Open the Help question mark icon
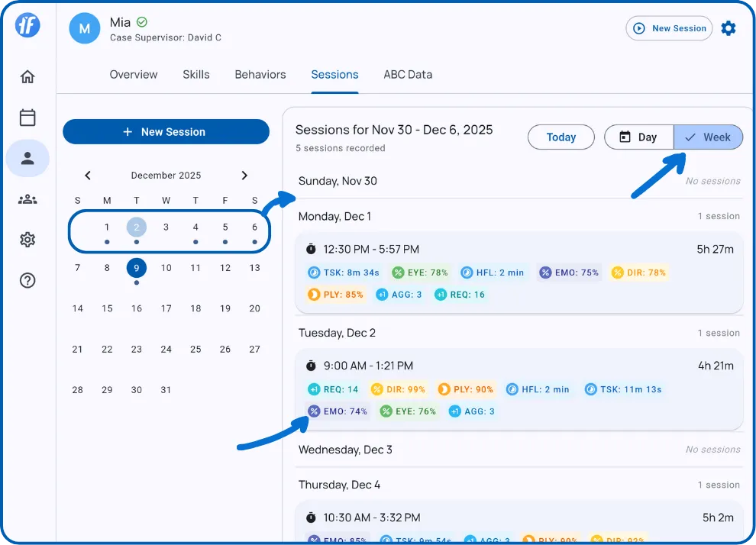Screen dimensions: 756x545 click(27, 280)
